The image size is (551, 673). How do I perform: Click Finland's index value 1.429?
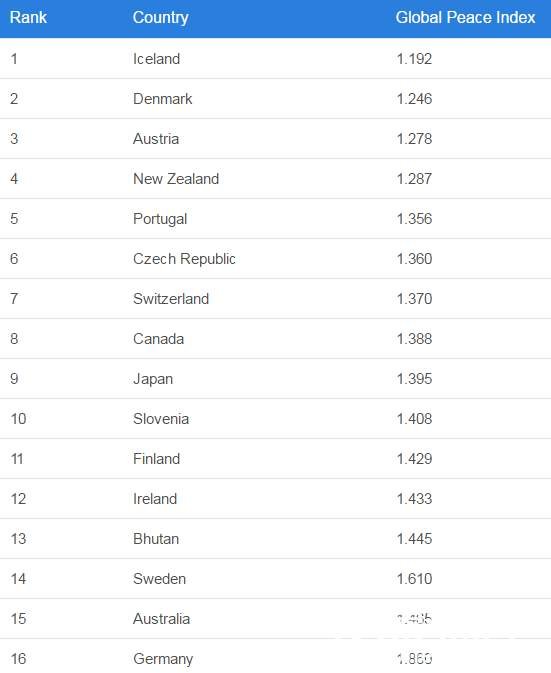414,458
